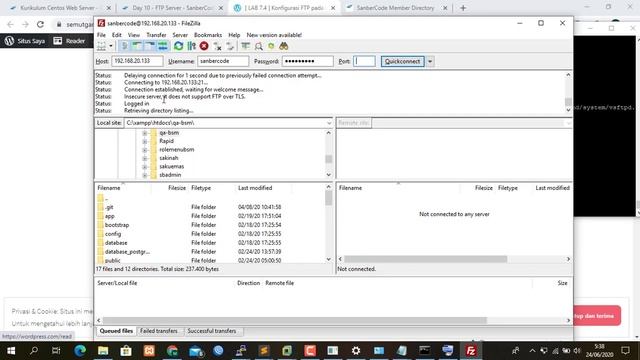This screenshot has height=360, width=640.
Task: Sort remote list by Filename column
Action: pyautogui.click(x=350, y=188)
